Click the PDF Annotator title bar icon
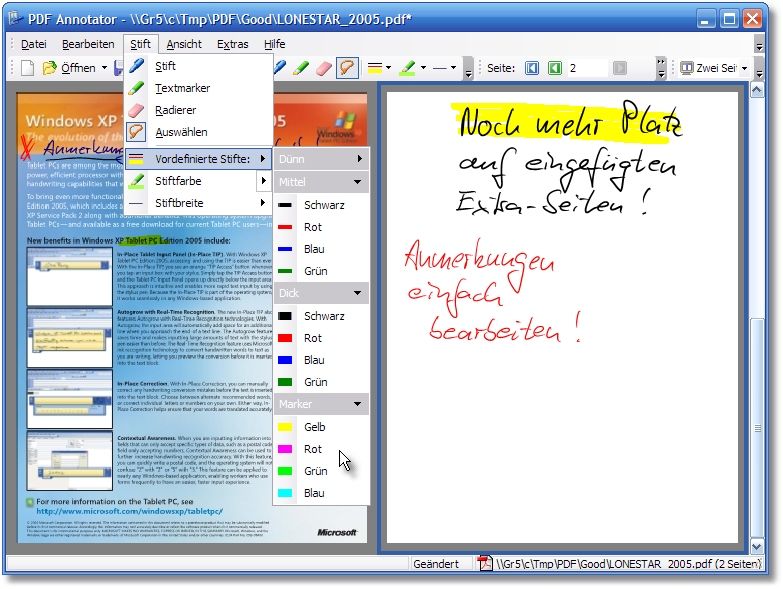 click(x=15, y=19)
